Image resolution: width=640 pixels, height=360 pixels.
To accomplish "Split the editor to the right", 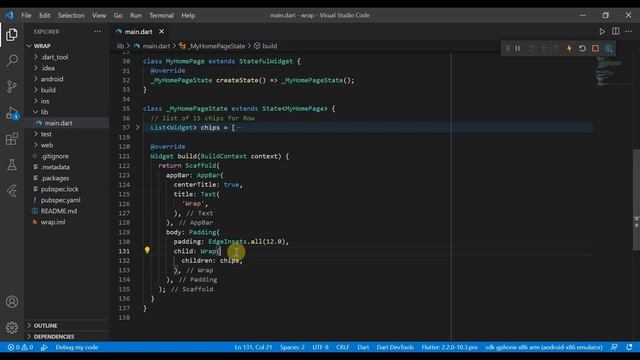I will point(616,31).
